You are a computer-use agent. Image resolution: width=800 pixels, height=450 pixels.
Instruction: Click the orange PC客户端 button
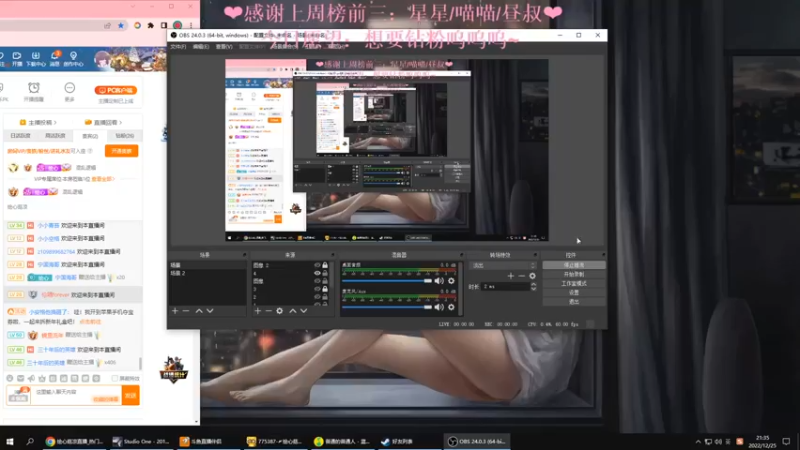pyautogui.click(x=116, y=90)
